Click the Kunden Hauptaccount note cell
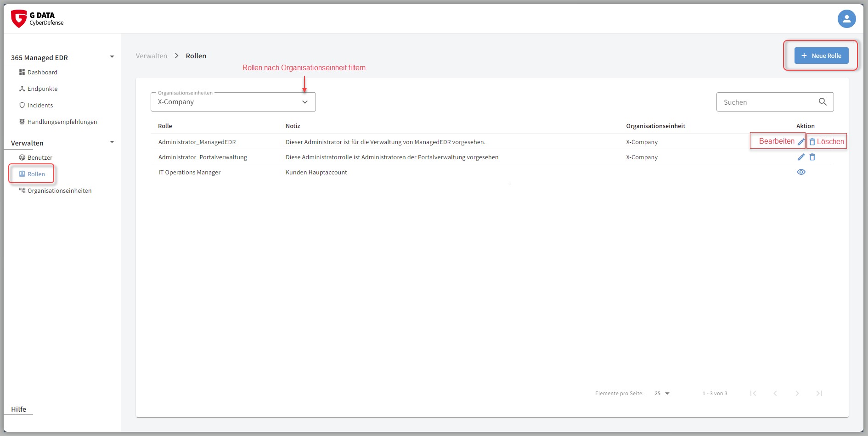The width and height of the screenshot is (868, 436). (316, 173)
